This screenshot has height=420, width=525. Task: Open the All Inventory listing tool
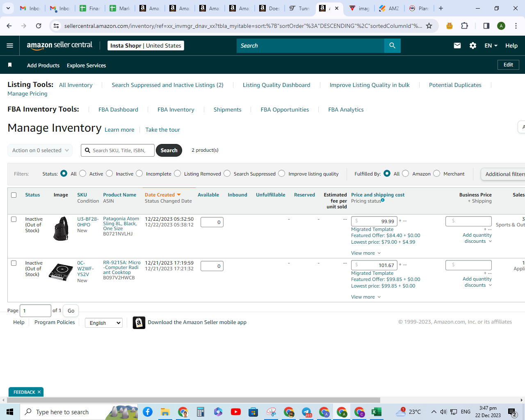76,85
